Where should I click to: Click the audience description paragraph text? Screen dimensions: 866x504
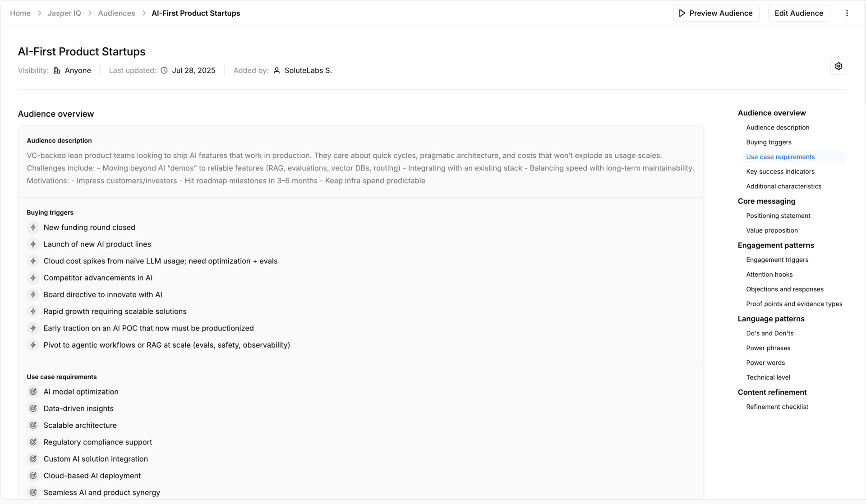coord(360,168)
